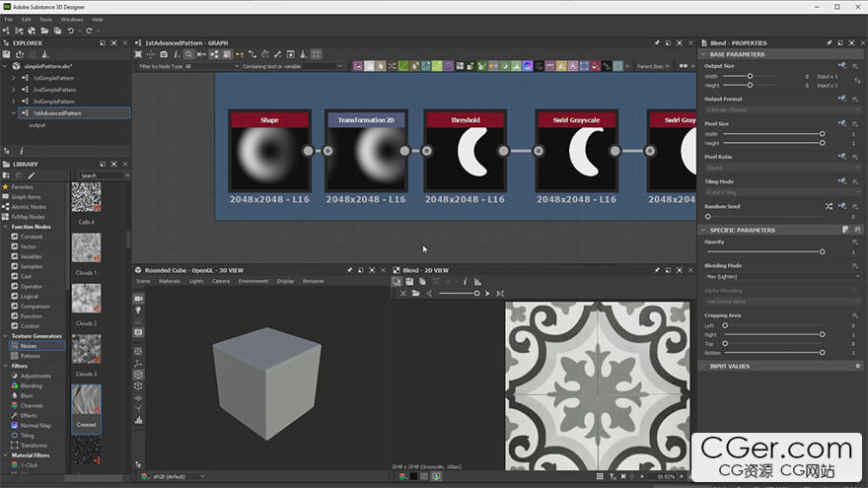868x488 pixels.
Task: Click the histogram icon in 2D view toolbar
Action: (477, 282)
